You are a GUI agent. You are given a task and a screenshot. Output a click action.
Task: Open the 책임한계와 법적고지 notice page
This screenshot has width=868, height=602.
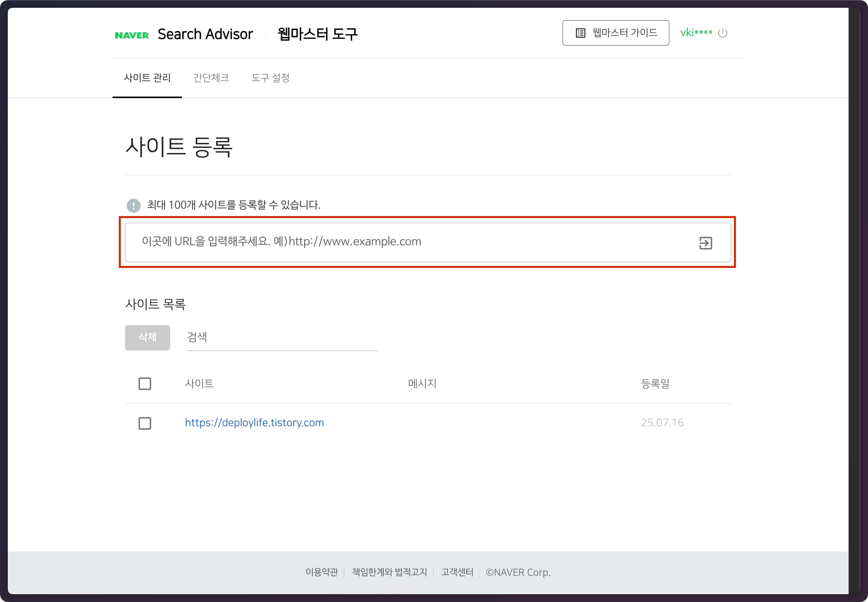click(389, 572)
